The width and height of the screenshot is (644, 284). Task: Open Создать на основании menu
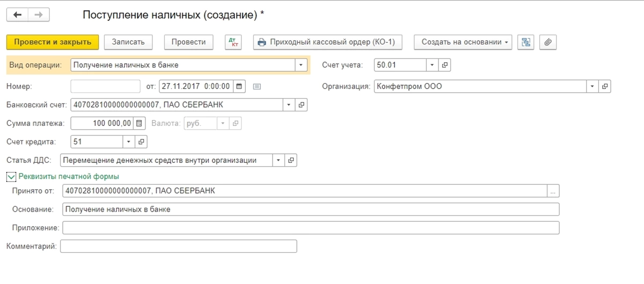[x=462, y=42]
